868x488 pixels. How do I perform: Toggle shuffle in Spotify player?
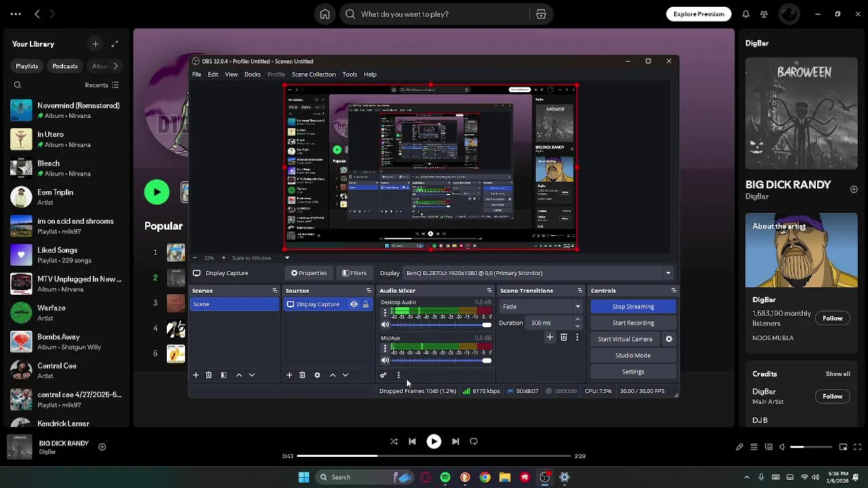click(394, 441)
